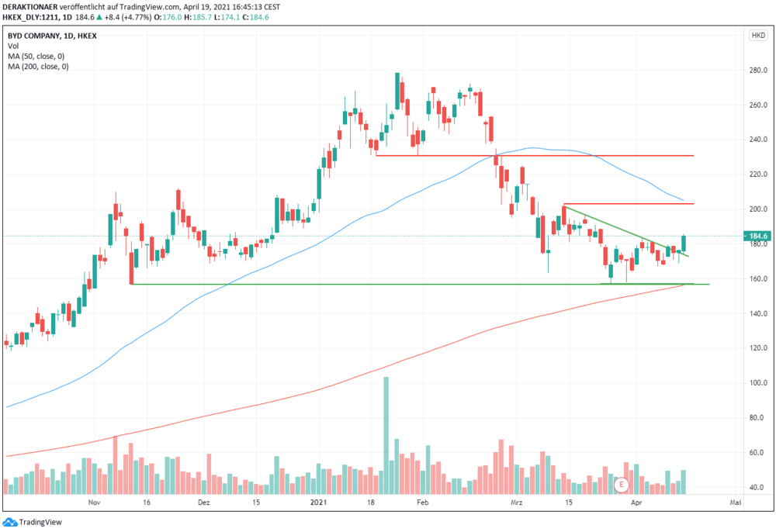Viewport: 776px width, 532px height.
Task: Select the MA (50, close, 0) indicator label
Action: pyautogui.click(x=36, y=57)
